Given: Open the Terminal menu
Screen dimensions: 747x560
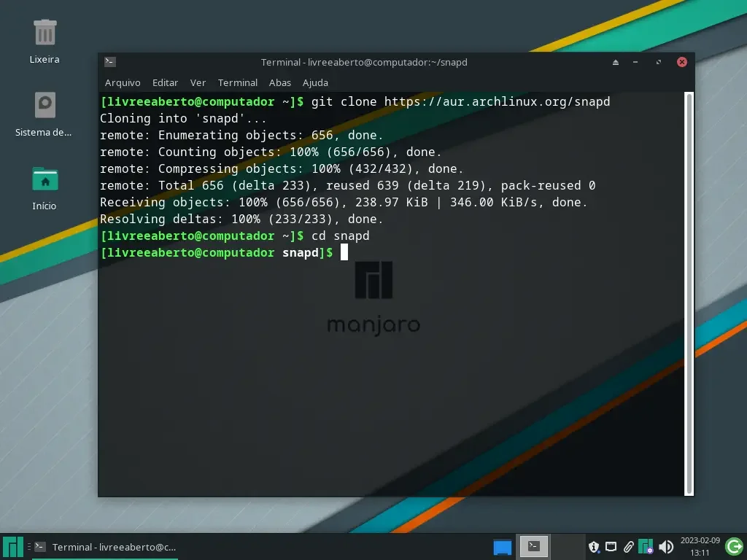Looking at the screenshot, I should tap(238, 82).
